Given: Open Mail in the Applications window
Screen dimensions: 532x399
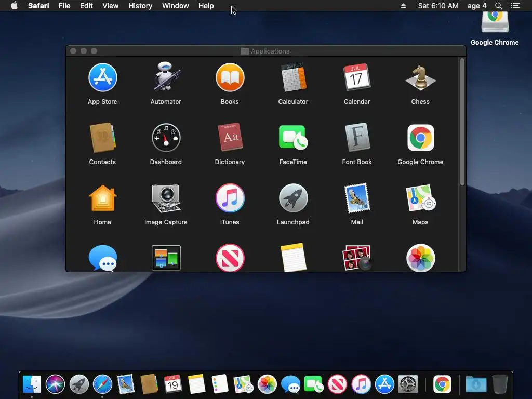Looking at the screenshot, I should point(357,198).
